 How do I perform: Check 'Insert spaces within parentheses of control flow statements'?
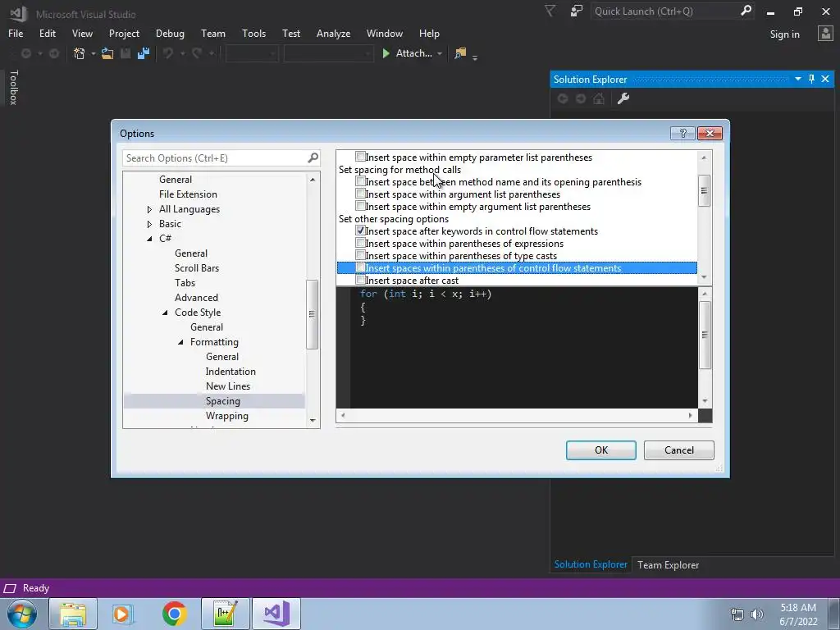[361, 268]
